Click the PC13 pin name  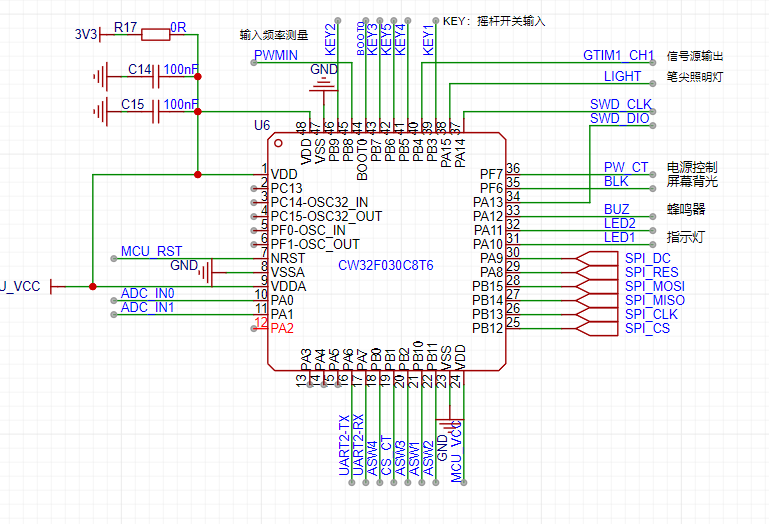tap(286, 188)
